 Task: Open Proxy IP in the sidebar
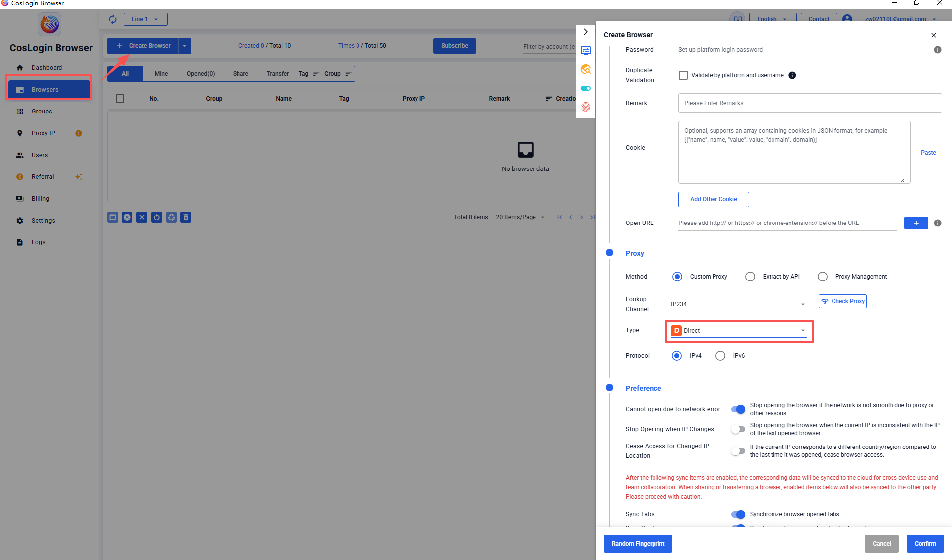pos(43,133)
